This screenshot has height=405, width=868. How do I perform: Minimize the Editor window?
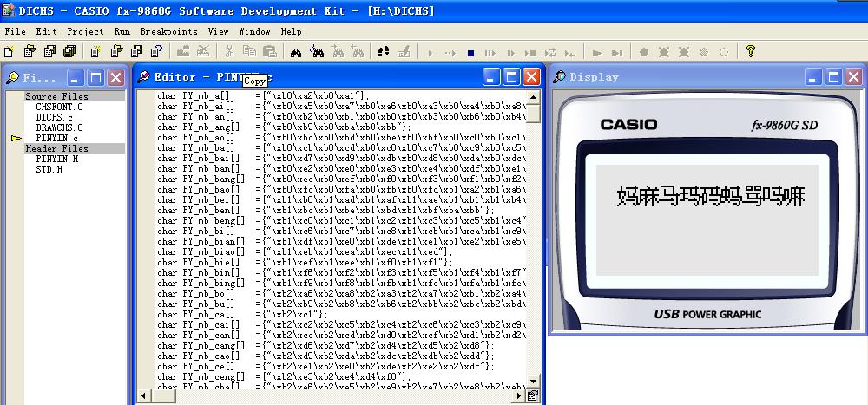tap(491, 77)
